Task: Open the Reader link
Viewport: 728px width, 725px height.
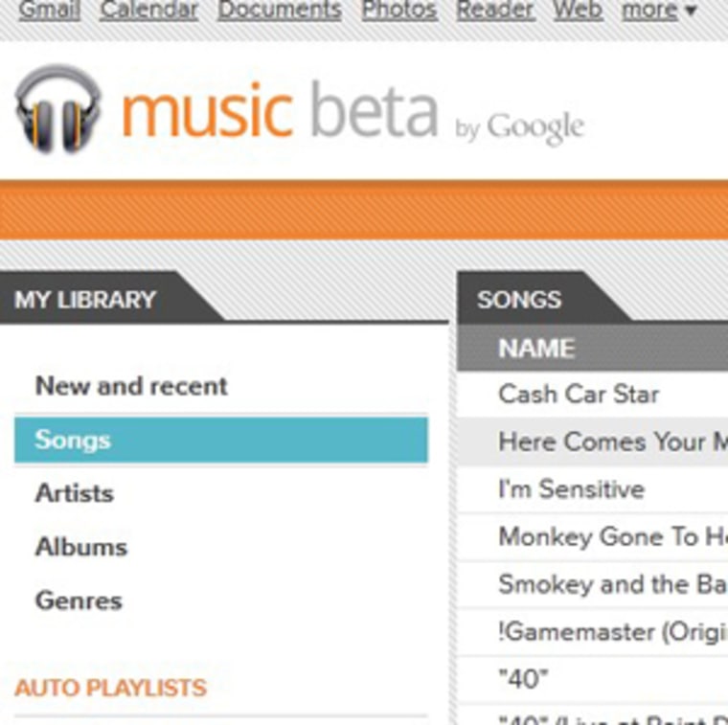Action: [x=494, y=10]
